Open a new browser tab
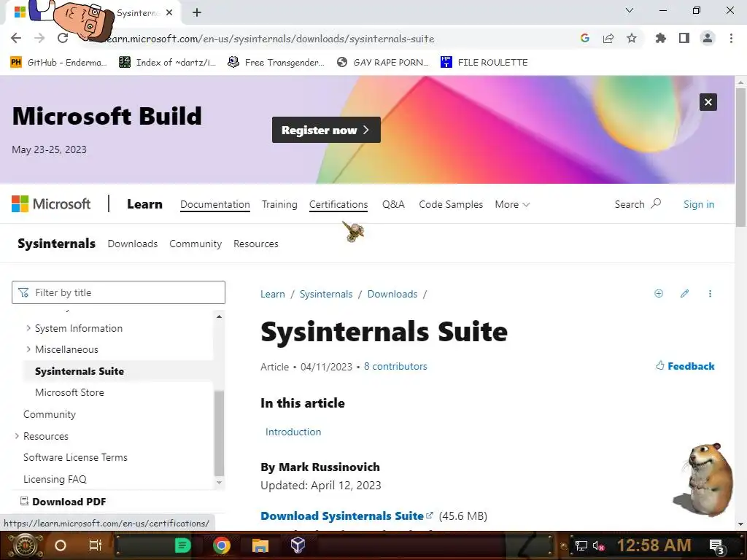 [x=197, y=13]
